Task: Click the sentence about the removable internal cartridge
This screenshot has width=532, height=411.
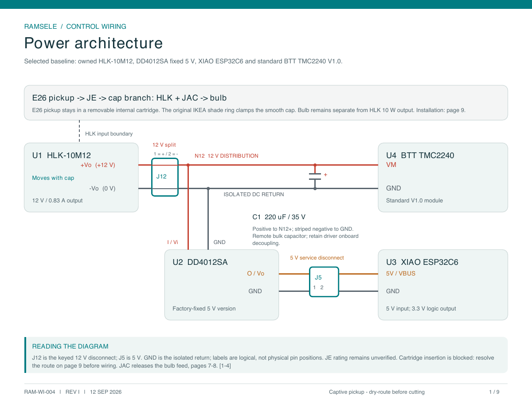Action: click(x=95, y=110)
